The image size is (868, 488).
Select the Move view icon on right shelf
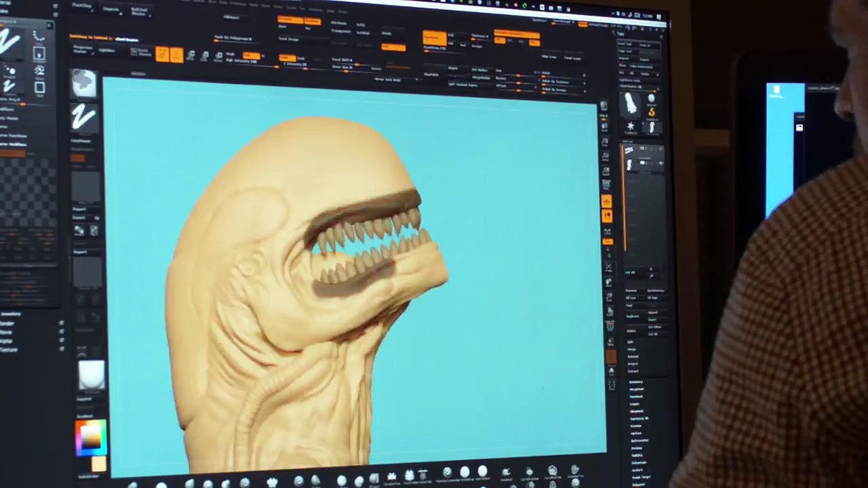click(608, 283)
